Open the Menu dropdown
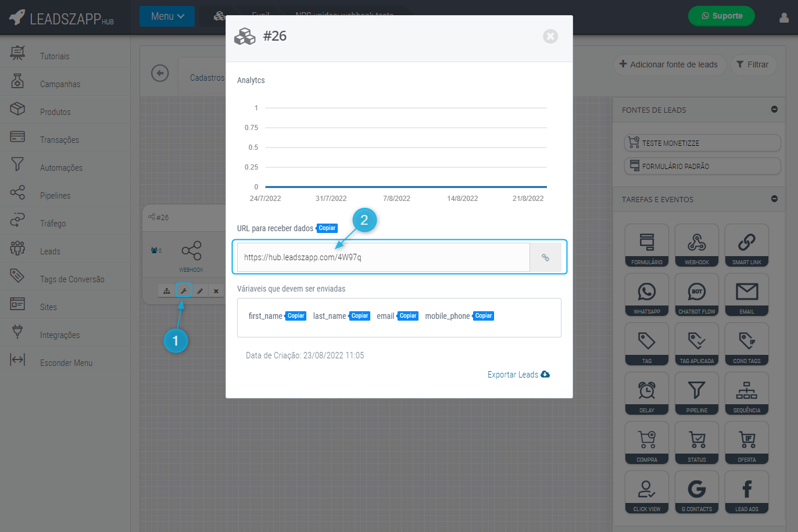This screenshot has height=532, width=798. tap(167, 16)
